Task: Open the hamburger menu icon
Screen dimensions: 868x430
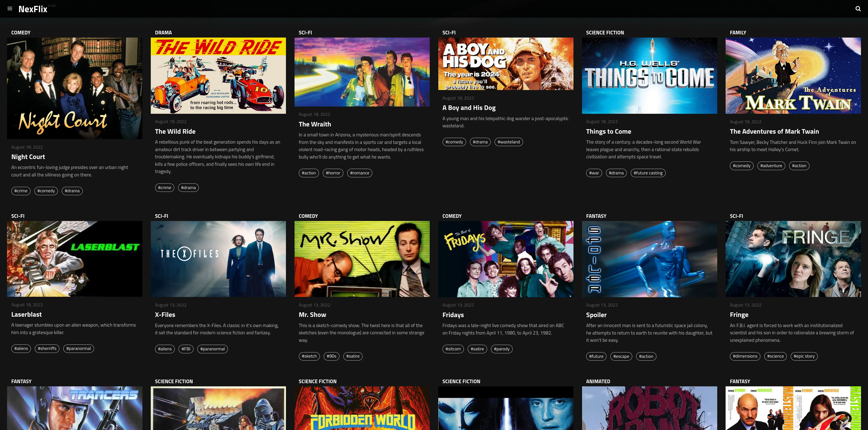Action: point(10,9)
